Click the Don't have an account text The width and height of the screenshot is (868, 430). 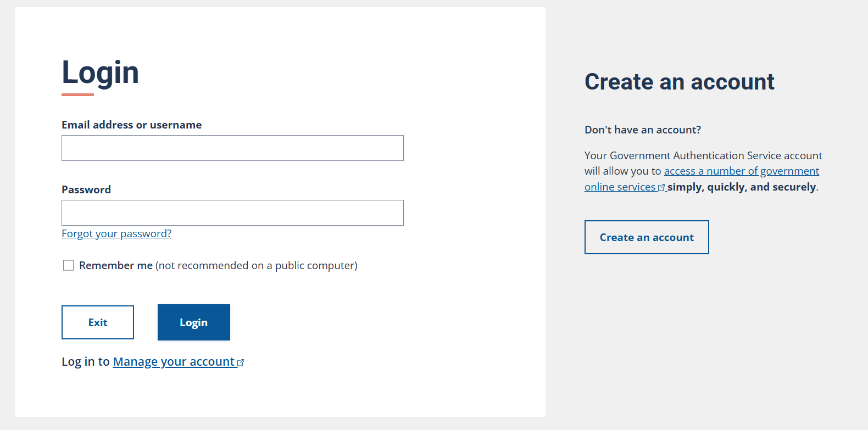[x=642, y=130]
